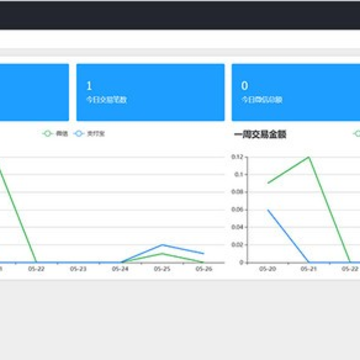Image resolution: width=360 pixels, height=360 pixels.
Task: Click the 一周交易金额 chart title
Action: pyautogui.click(x=260, y=135)
